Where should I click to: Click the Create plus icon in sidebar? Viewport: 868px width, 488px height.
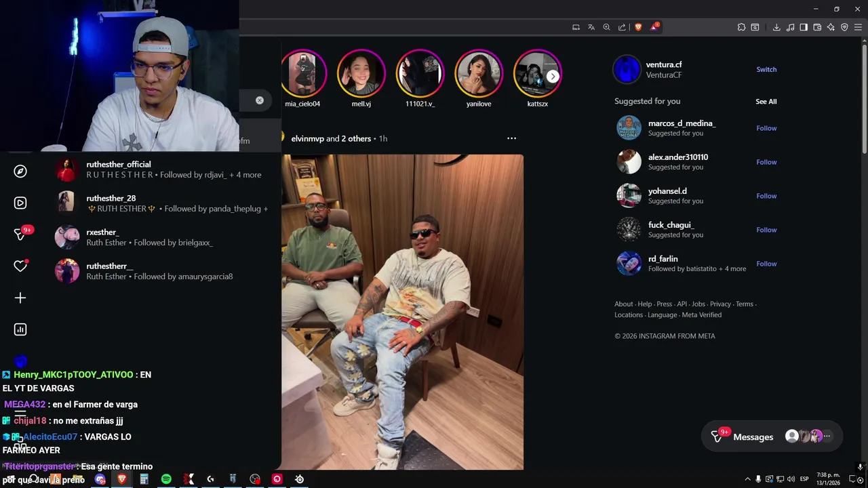point(20,298)
